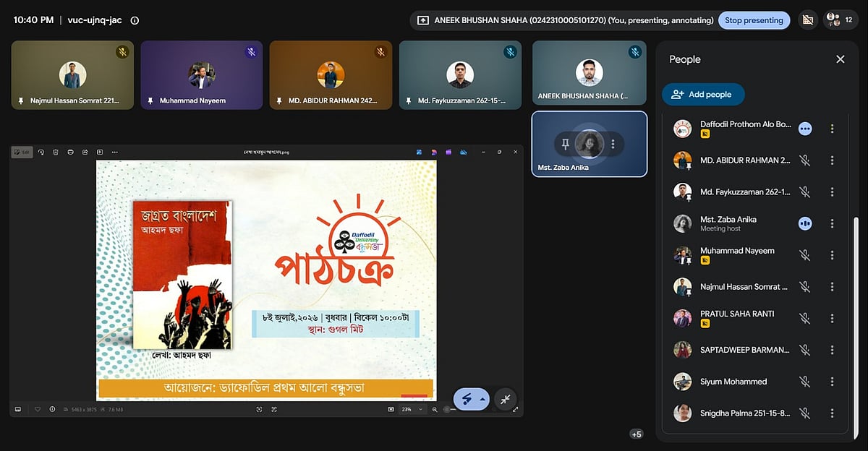Click the rotate icon in Photos toolbar
This screenshot has height=451, width=868.
pos(41,152)
